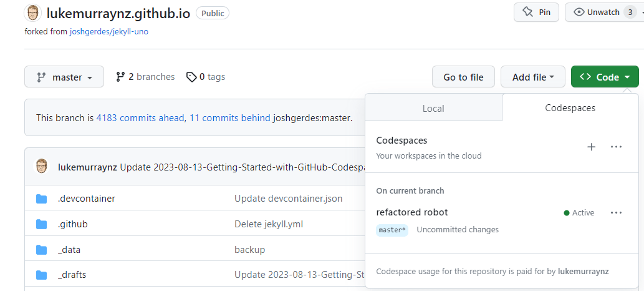Image resolution: width=644 pixels, height=291 pixels.
Task: Expand the Add file dropdown
Action: point(532,77)
